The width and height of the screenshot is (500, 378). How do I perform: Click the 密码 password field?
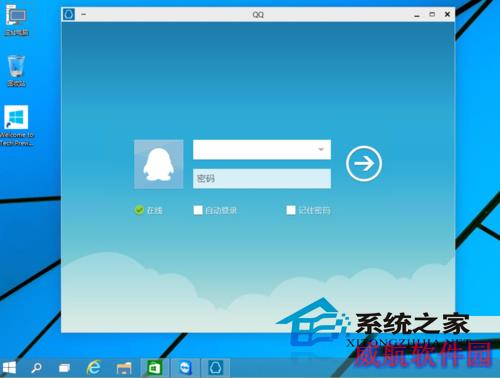(x=262, y=179)
